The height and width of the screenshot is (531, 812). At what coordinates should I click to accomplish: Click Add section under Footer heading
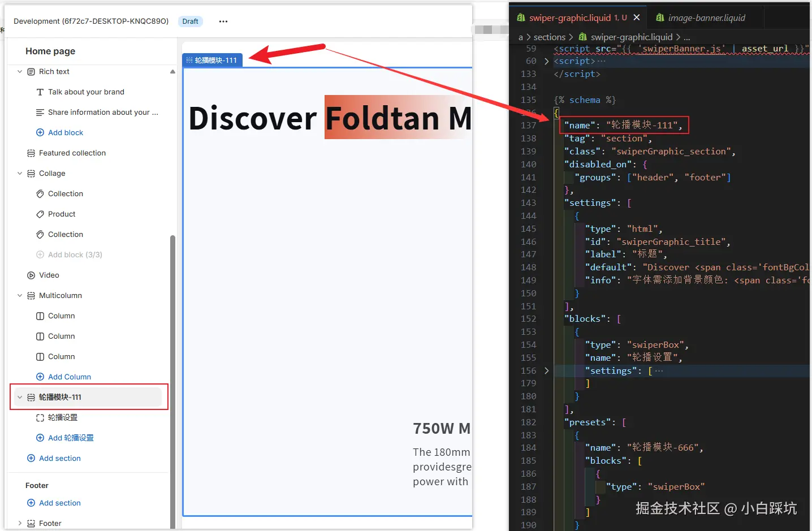(x=60, y=503)
